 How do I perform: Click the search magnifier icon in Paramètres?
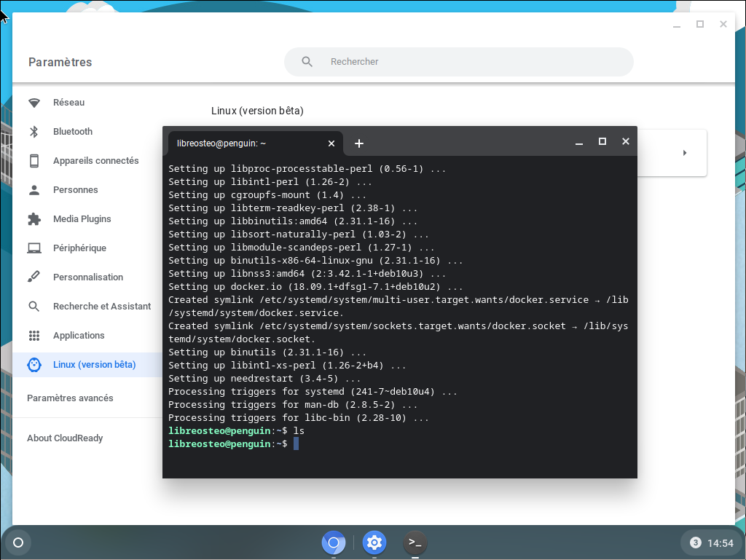[307, 62]
